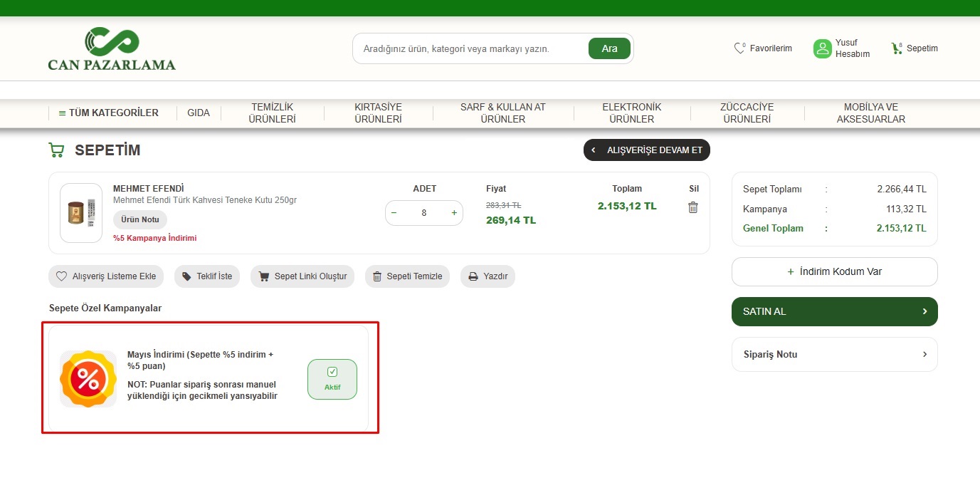Open the Can Pazarlama logo homepage
This screenshot has height=478, width=980.
(x=112, y=49)
